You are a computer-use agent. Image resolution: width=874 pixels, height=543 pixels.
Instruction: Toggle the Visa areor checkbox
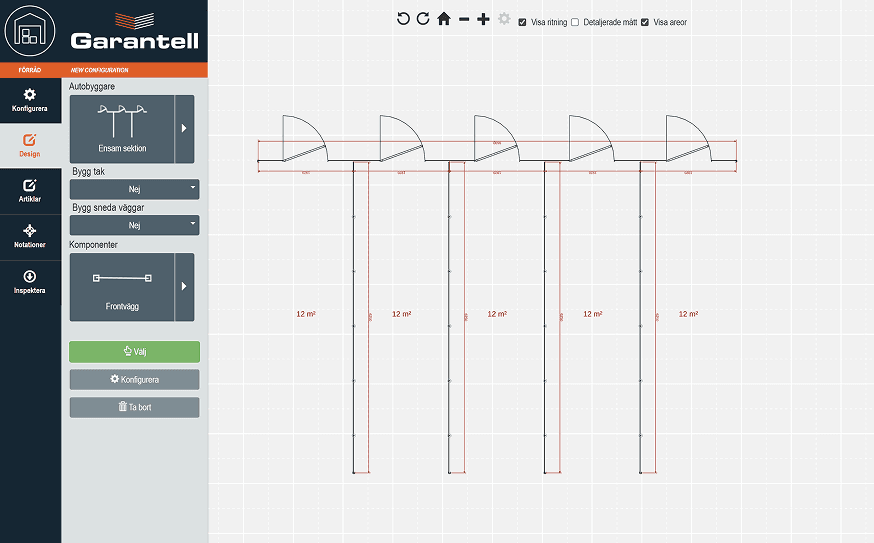pyautogui.click(x=645, y=22)
